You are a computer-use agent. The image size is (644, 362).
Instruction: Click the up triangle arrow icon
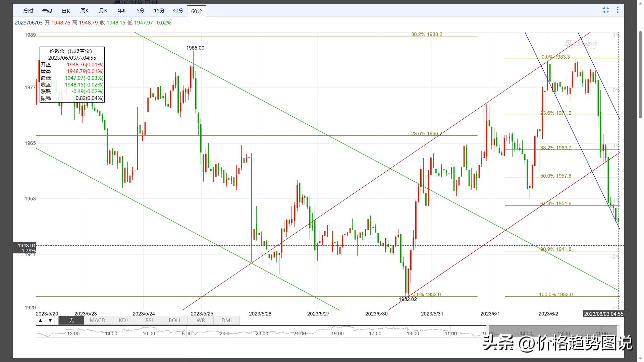click(40, 320)
